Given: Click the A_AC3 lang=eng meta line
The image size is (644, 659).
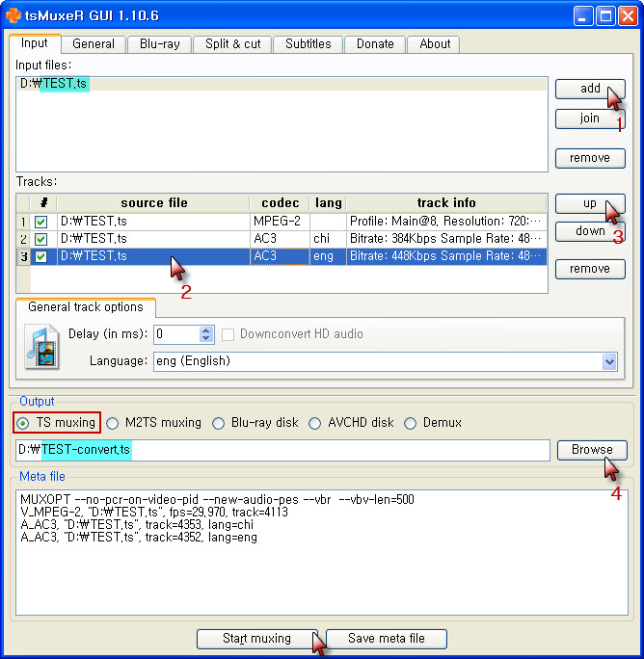Looking at the screenshot, I should pos(139,538).
